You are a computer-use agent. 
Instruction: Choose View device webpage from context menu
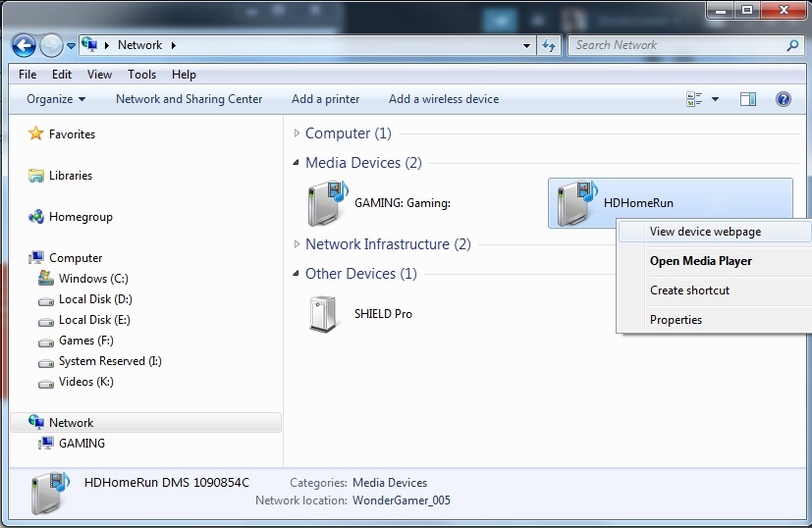(x=705, y=232)
